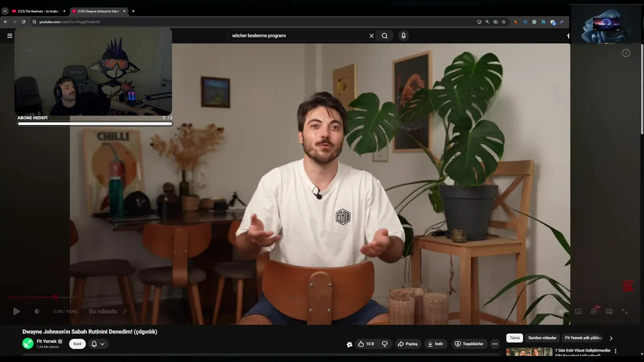The height and width of the screenshot is (362, 644).
Task: Click the blue sound waves extension icon
Action: click(525, 22)
